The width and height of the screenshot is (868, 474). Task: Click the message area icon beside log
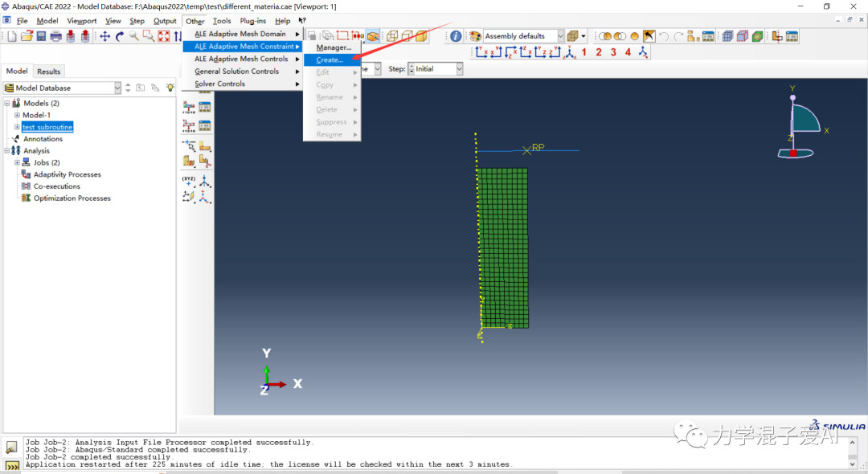11,447
